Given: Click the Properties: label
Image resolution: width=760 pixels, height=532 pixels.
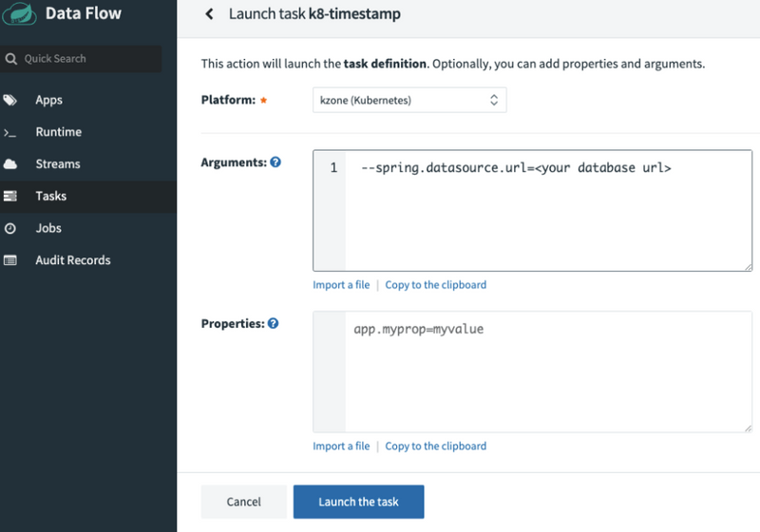Looking at the screenshot, I should pos(233,324).
